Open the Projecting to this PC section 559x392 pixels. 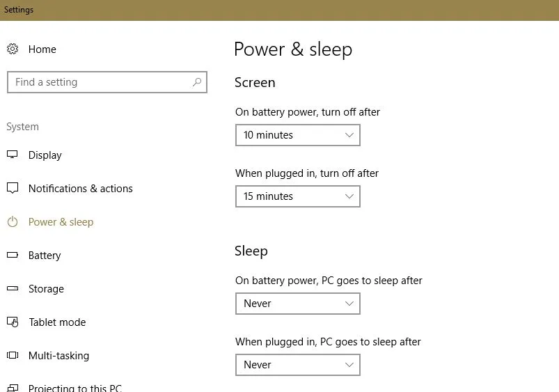pyautogui.click(x=74, y=387)
